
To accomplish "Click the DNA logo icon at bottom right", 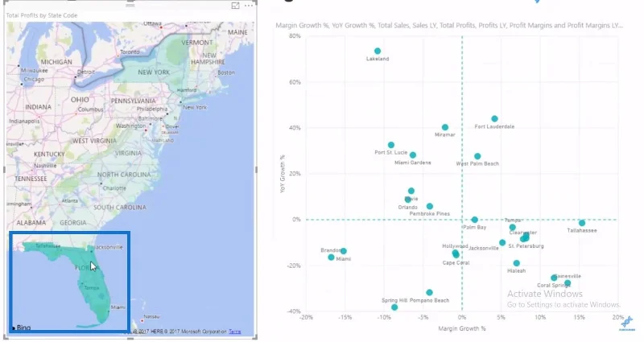I will coord(627,323).
